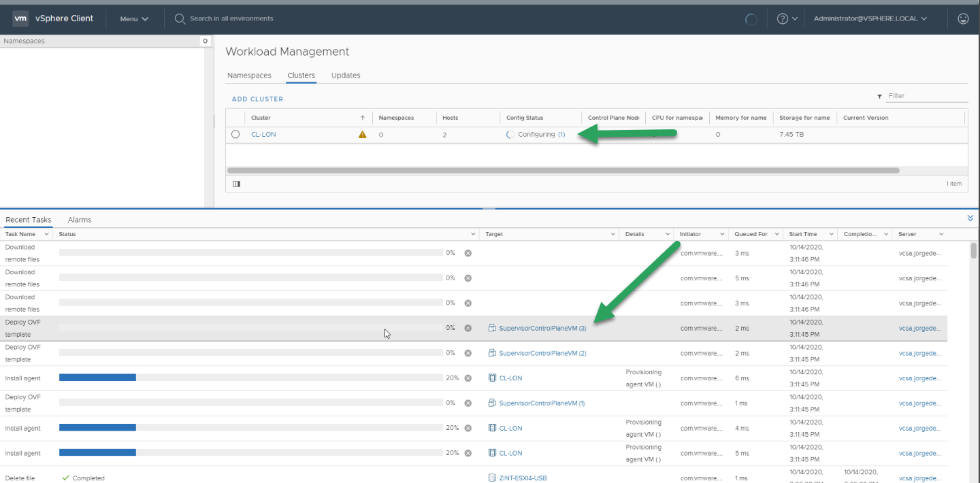The image size is (980, 483).
Task: Open the Status column dropdown
Action: (473, 234)
